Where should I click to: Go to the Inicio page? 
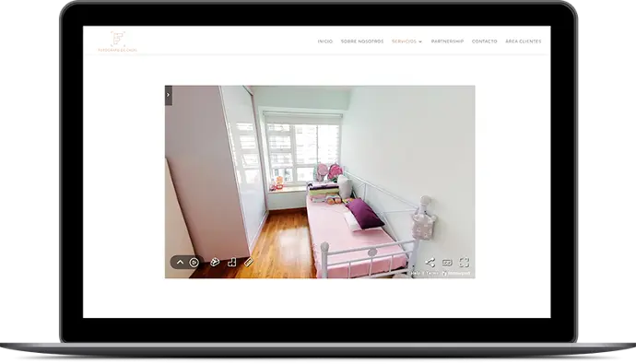pos(324,41)
